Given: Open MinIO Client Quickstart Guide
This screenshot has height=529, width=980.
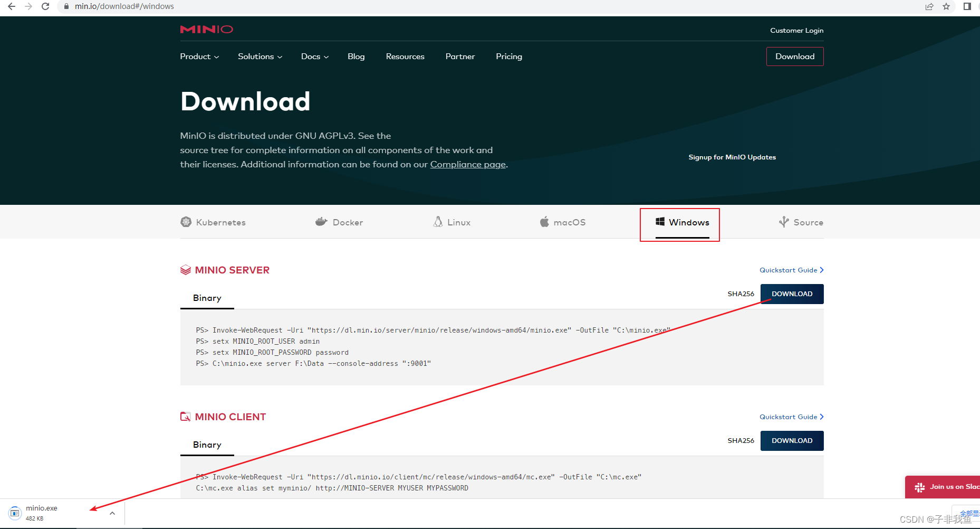Looking at the screenshot, I should (791, 417).
